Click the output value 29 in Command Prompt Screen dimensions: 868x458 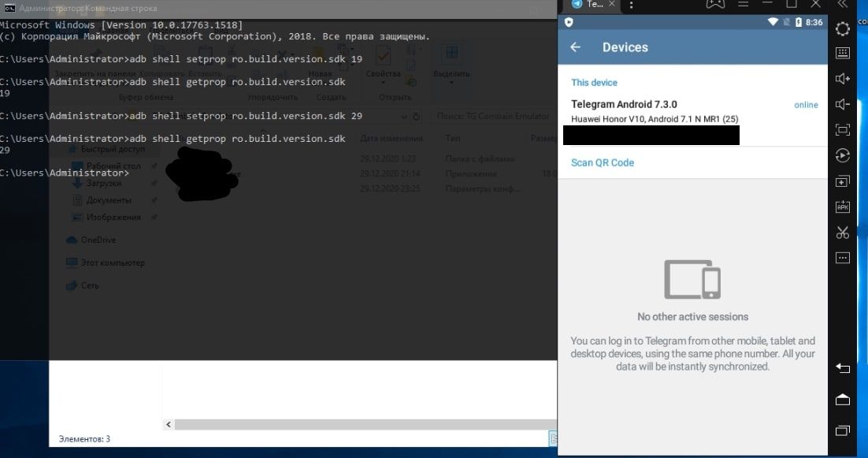click(x=5, y=150)
